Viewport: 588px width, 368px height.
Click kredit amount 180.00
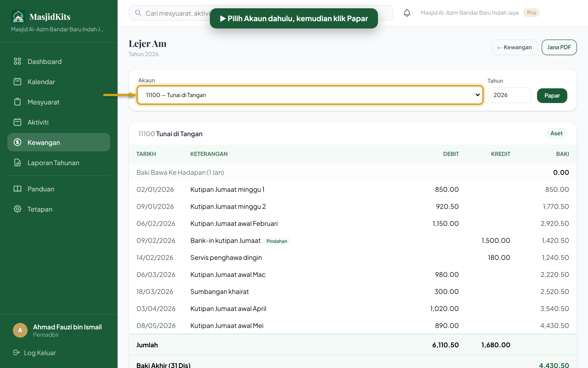[499, 257]
